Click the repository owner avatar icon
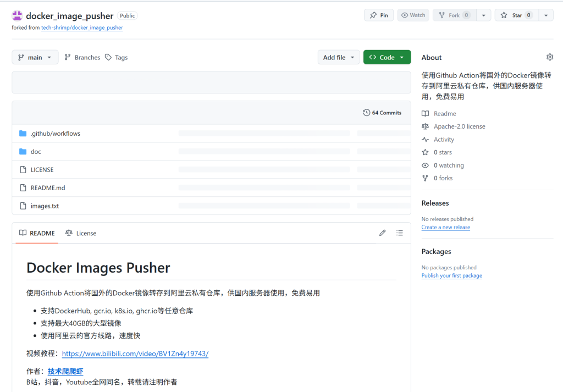 tap(17, 15)
